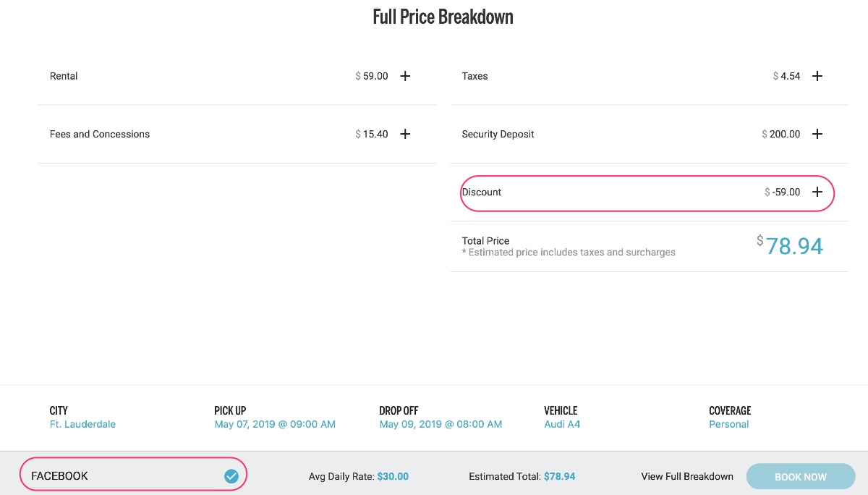
Task: Change the Ft. Lauderdale city selection
Action: point(82,424)
